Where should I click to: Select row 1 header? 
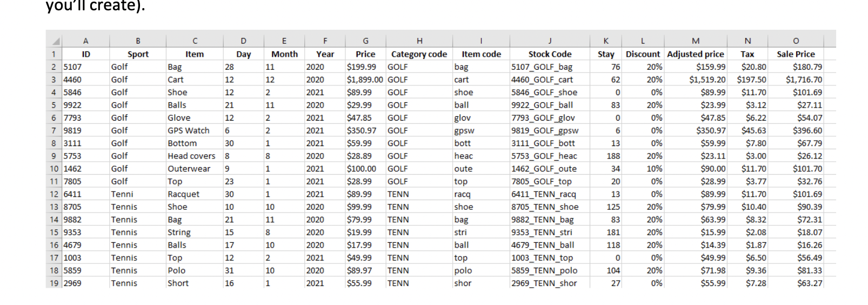pyautogui.click(x=54, y=54)
